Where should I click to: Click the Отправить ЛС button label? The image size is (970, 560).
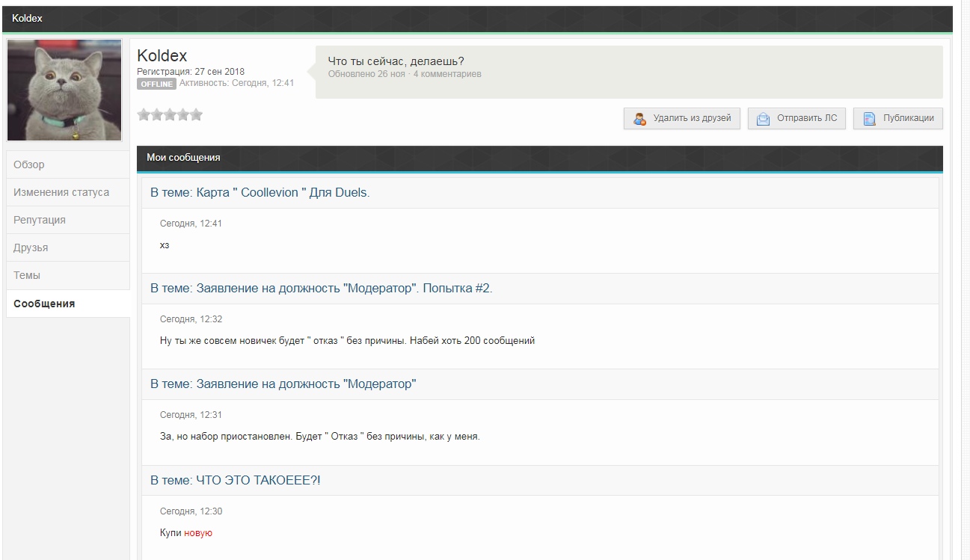807,118
